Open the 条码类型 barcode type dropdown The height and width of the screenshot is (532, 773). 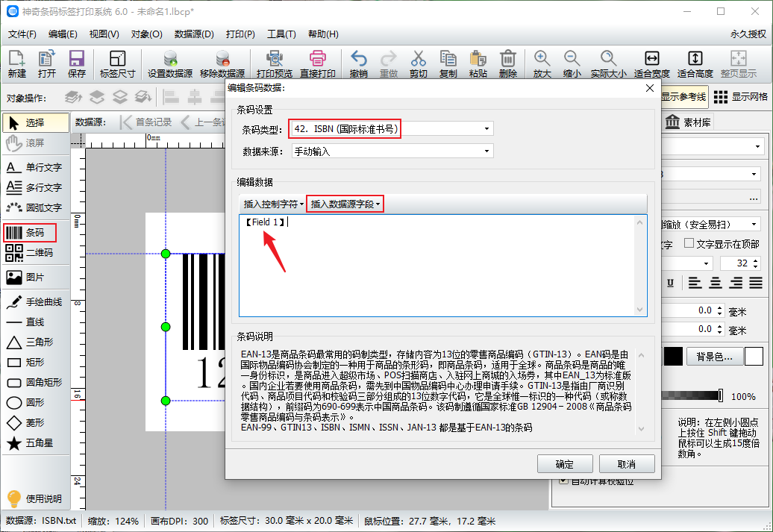486,128
